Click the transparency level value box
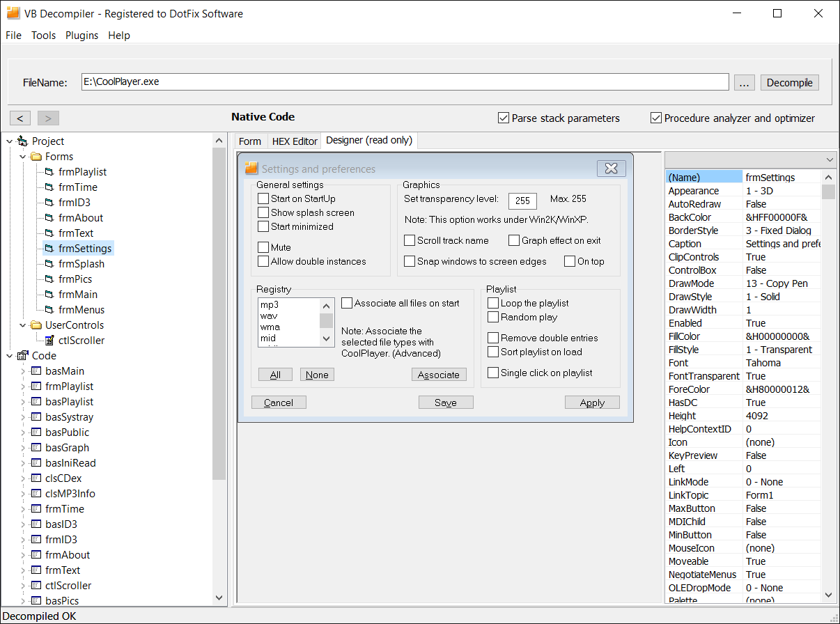 pyautogui.click(x=522, y=201)
